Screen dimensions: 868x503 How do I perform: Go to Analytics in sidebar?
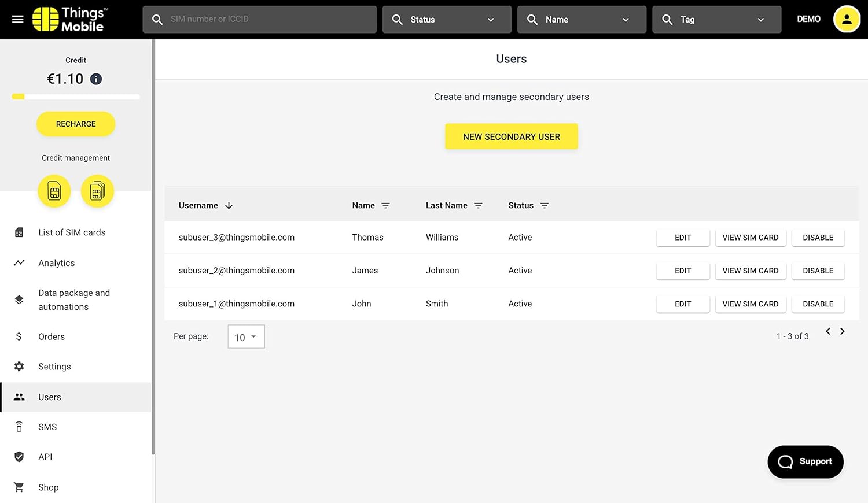coord(56,263)
